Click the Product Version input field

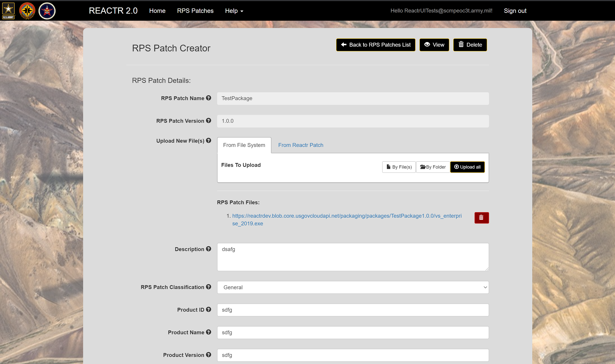[x=353, y=355]
